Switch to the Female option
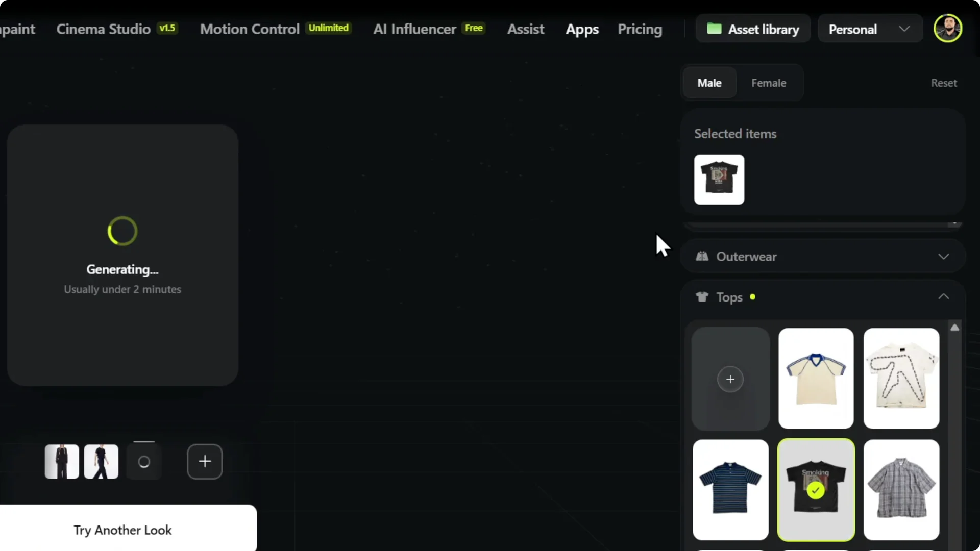Viewport: 980px width, 551px height. (769, 83)
